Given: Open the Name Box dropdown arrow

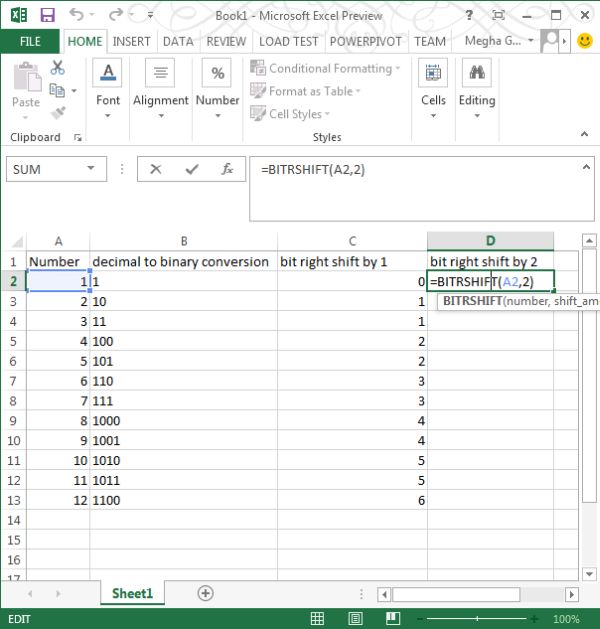Looking at the screenshot, I should click(91, 168).
